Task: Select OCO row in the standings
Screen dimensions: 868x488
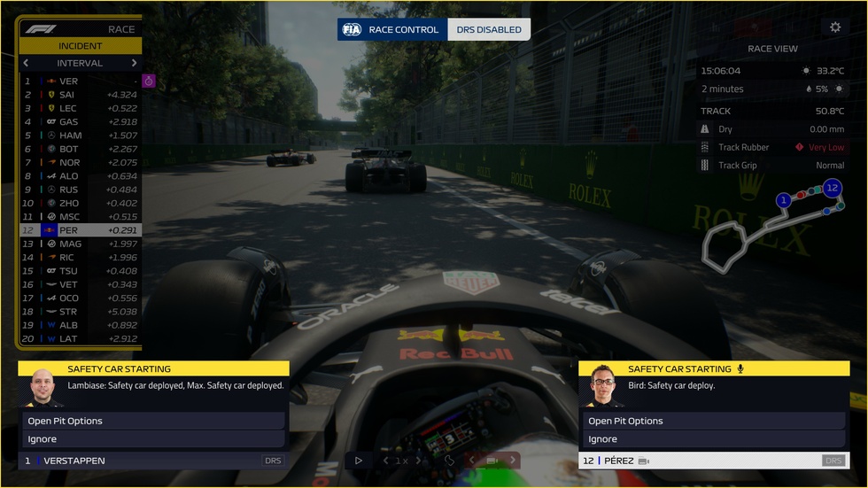Action: 81,298
